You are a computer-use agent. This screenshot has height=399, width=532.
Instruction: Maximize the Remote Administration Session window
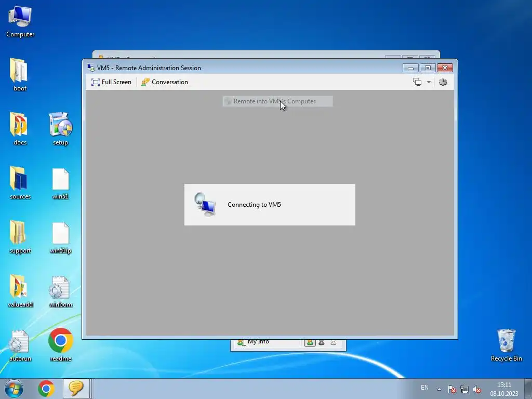pos(428,68)
